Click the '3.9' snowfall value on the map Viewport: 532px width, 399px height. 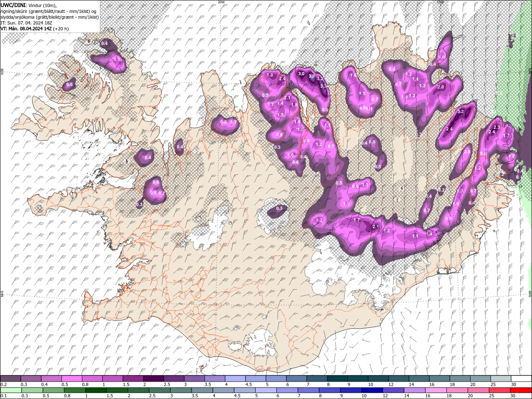[312, 76]
